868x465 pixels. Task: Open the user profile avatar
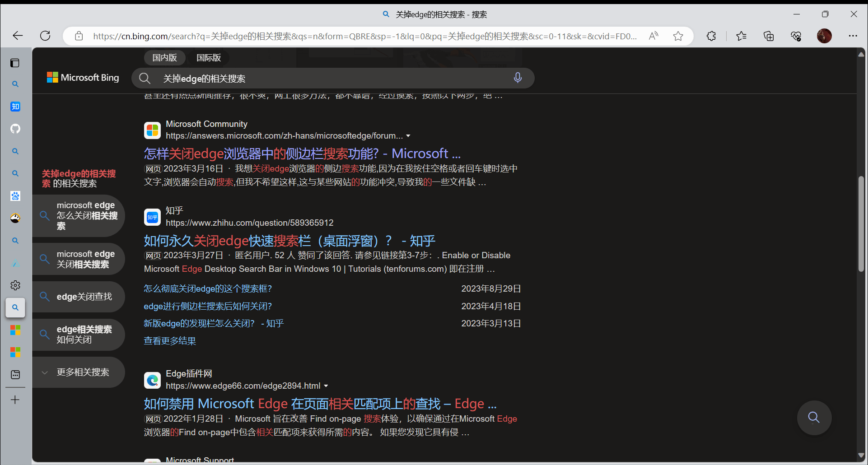click(x=824, y=36)
